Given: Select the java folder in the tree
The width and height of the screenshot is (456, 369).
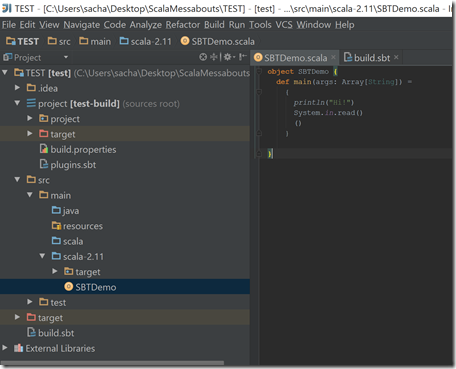Looking at the screenshot, I should [x=65, y=210].
